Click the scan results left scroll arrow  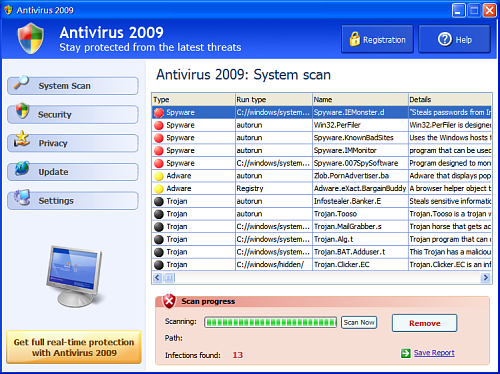coord(157,277)
